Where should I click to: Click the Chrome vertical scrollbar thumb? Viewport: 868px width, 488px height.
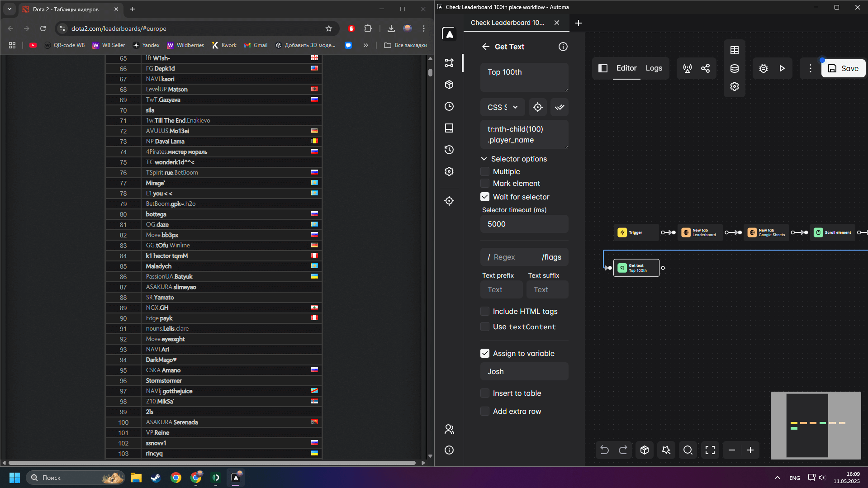tap(430, 71)
